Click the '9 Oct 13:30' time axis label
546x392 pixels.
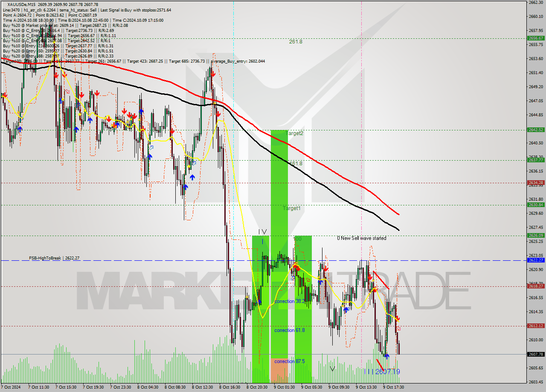(x=366, y=387)
